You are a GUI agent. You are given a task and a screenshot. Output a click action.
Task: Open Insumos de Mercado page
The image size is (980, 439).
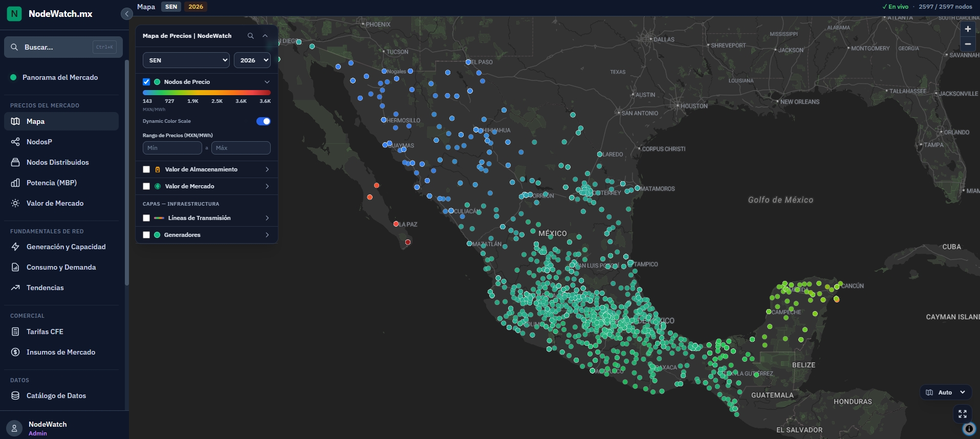pyautogui.click(x=61, y=352)
